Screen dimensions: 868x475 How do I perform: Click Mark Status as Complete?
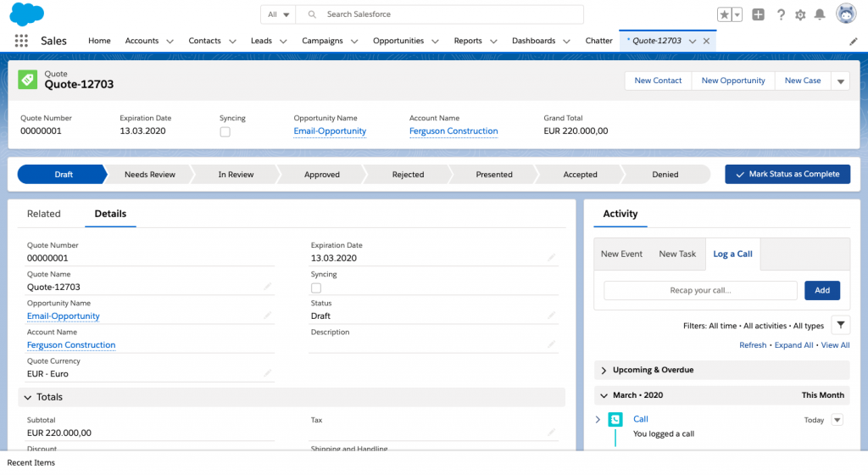pos(787,175)
